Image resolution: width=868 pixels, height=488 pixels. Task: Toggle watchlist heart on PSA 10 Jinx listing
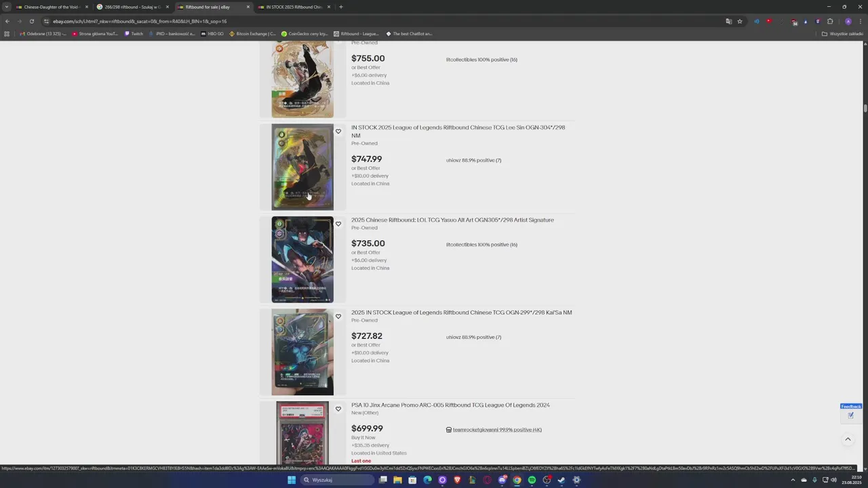point(338,409)
